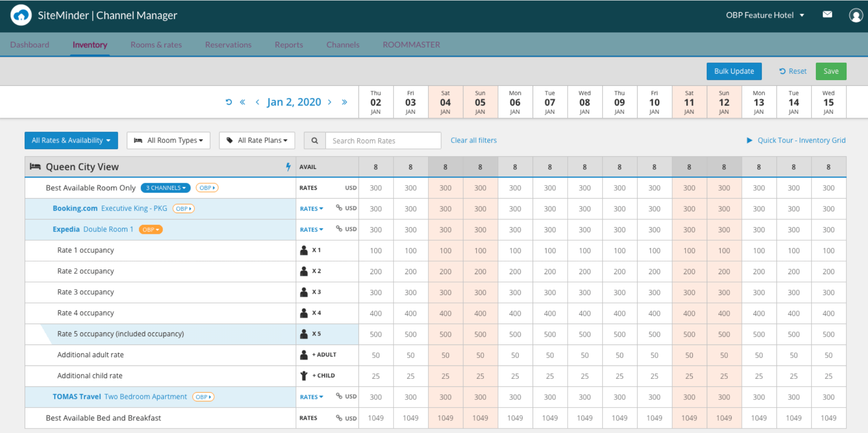Screen dimensions: 868x433
Task: Expand OBP badge on TOMAS Travel row
Action: point(203,397)
